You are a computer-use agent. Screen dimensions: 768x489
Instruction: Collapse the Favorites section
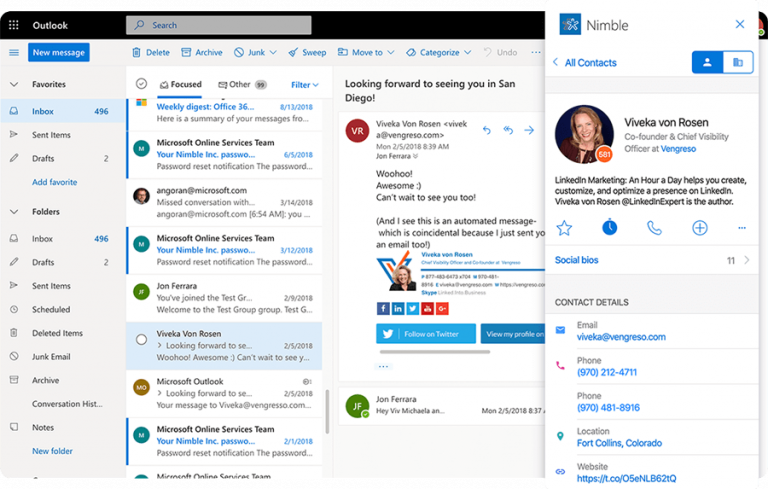coord(14,84)
